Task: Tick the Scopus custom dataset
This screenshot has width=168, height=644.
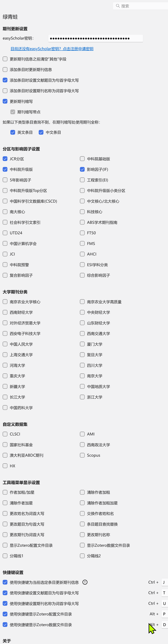Action: coord(82,455)
